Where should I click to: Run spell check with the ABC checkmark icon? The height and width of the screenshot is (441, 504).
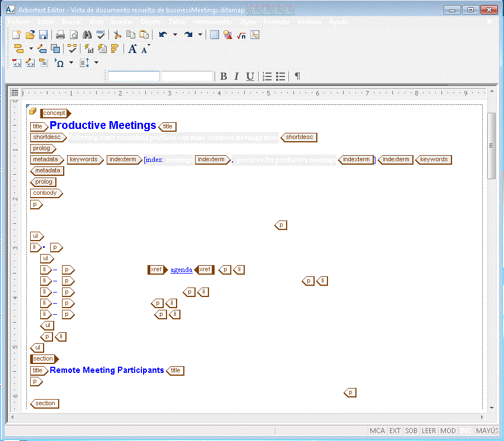point(101,35)
